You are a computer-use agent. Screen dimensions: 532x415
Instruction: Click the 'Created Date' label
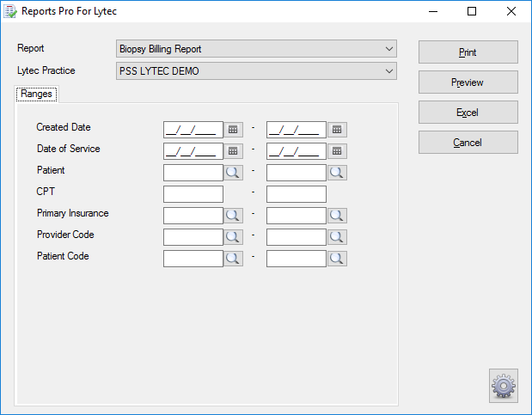click(64, 127)
